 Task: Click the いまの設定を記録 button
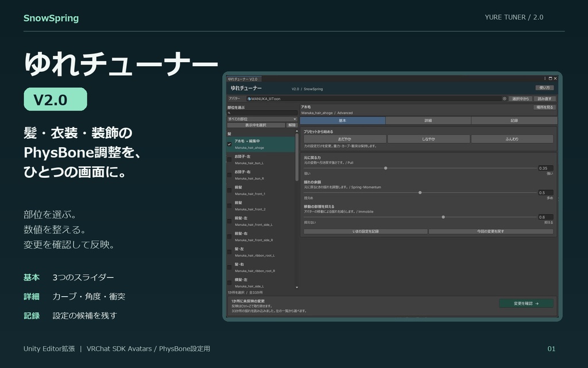point(366,231)
